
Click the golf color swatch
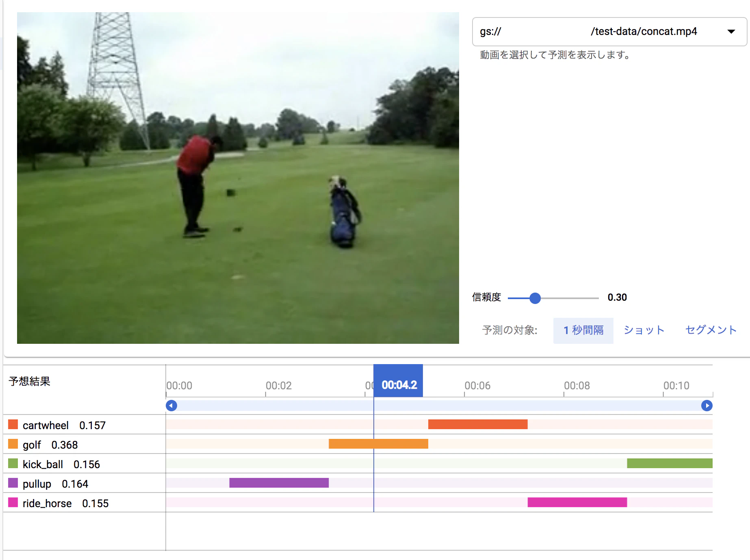click(13, 444)
